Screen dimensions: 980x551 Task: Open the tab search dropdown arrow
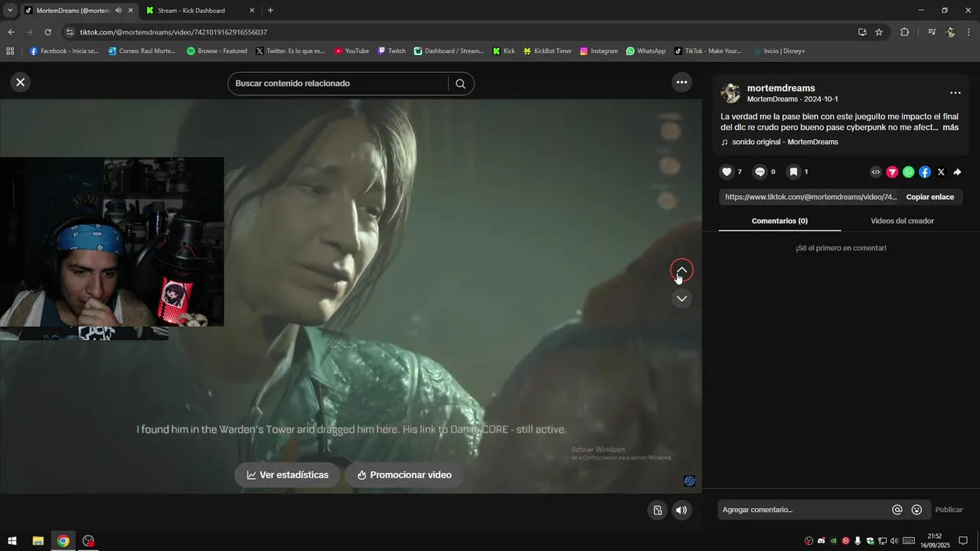[x=10, y=11]
